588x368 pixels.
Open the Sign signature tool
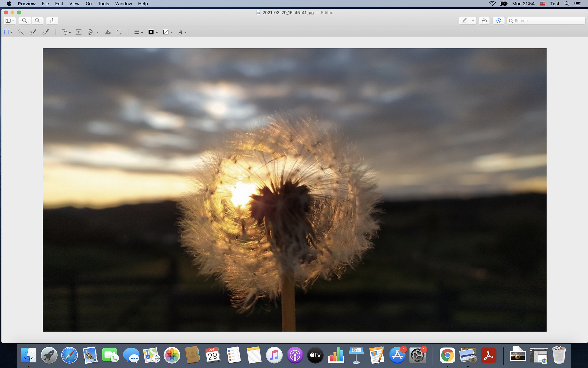pos(91,32)
